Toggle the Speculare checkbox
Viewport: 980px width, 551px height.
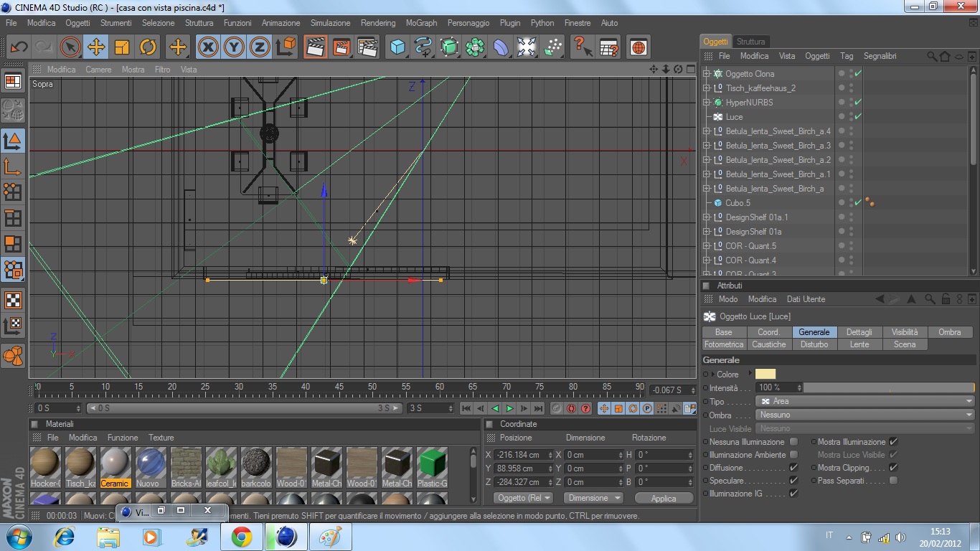(x=793, y=481)
